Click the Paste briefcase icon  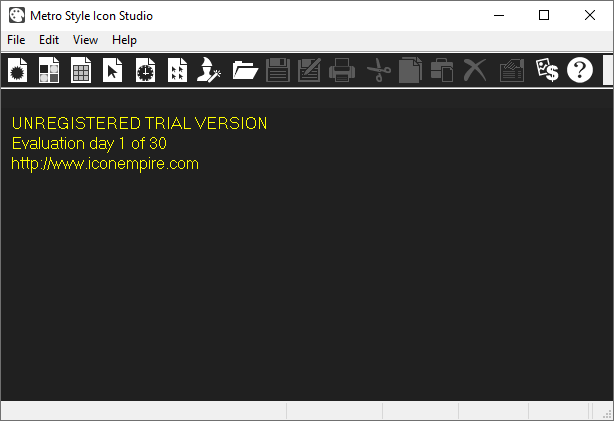(x=442, y=70)
